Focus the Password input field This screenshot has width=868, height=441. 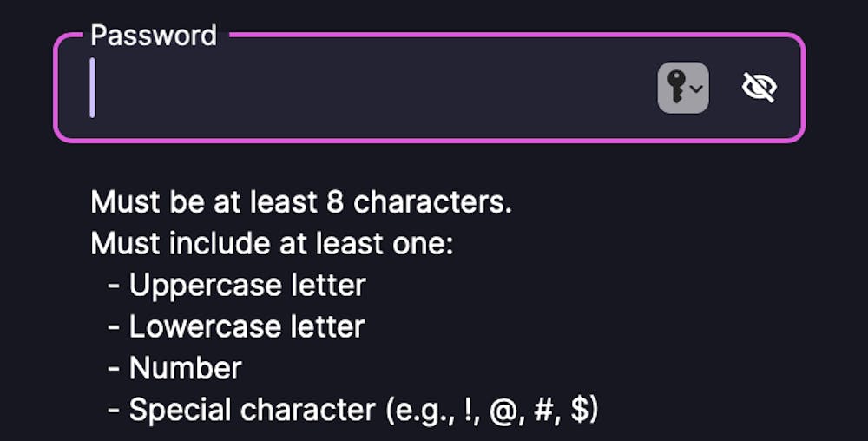(x=429, y=88)
